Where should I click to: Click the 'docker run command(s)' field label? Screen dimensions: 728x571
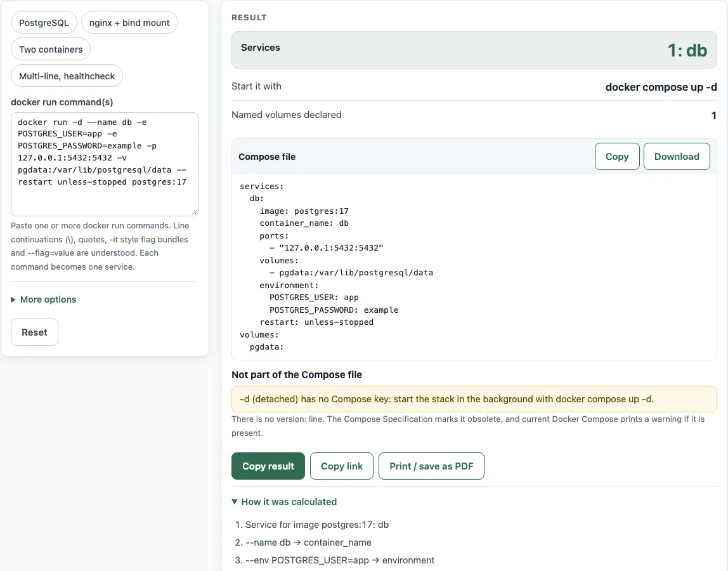[62, 102]
